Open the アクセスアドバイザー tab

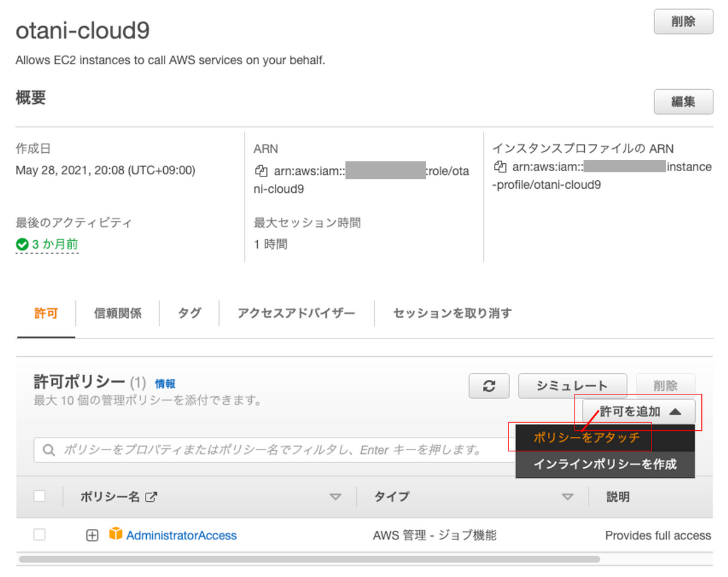point(297,313)
